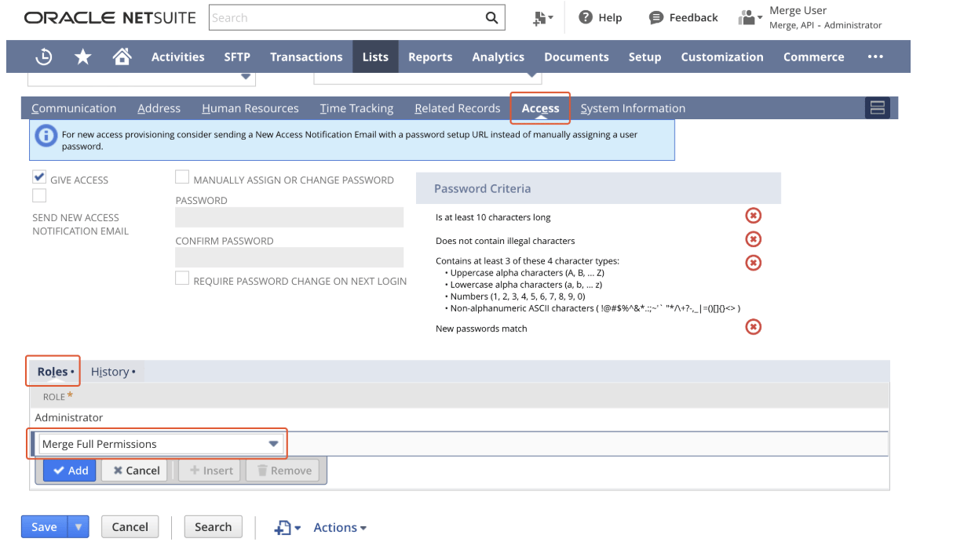Image resolution: width=953 pixels, height=560 pixels.
Task: Uncheck the Give Access checkbox
Action: point(39,177)
